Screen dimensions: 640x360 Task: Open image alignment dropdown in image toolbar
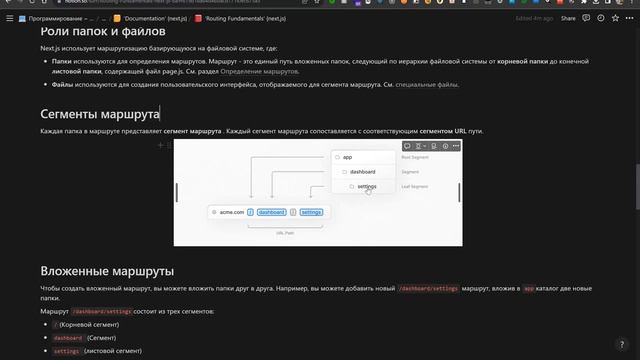(420, 146)
